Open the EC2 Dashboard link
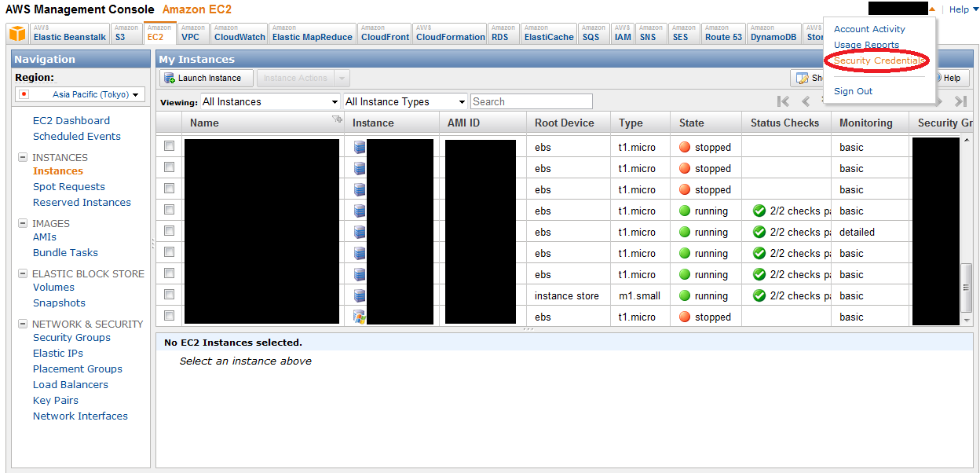Image resolution: width=980 pixels, height=473 pixels. [71, 121]
